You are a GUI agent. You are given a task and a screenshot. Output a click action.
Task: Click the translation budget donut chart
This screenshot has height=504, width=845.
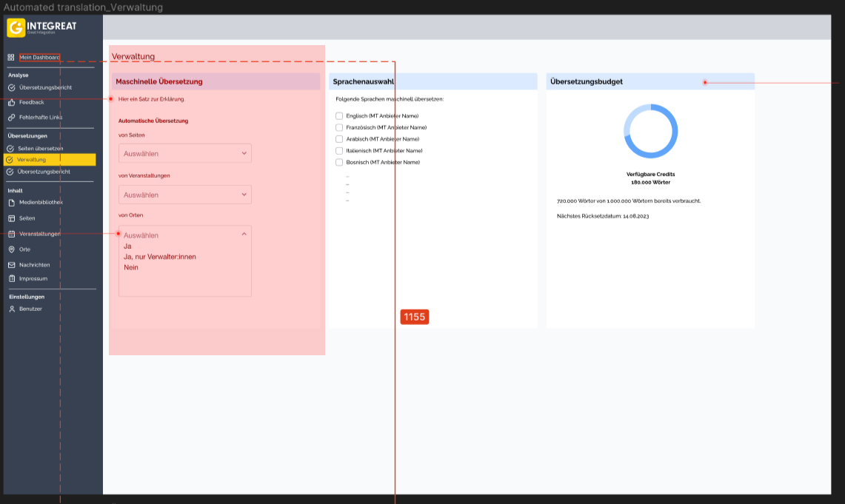[650, 132]
